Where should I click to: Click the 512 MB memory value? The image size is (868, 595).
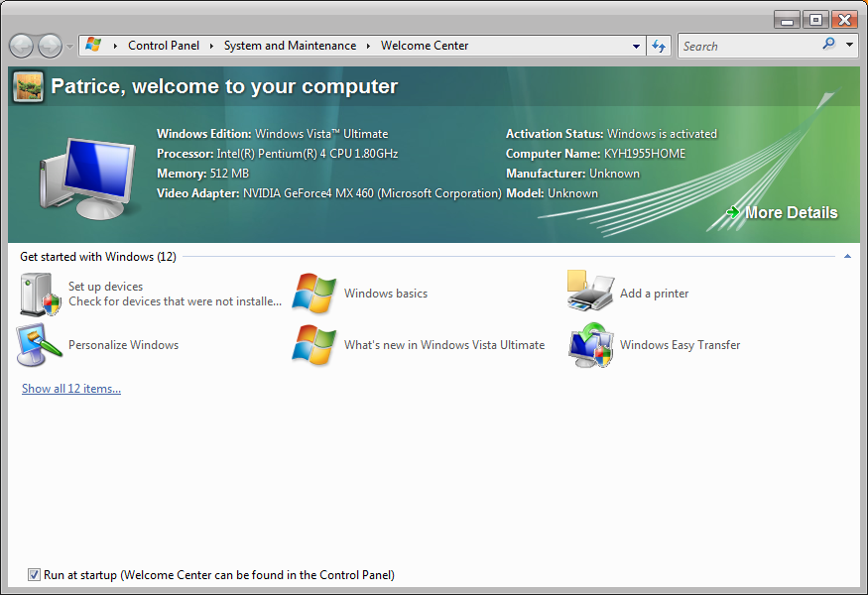229,174
